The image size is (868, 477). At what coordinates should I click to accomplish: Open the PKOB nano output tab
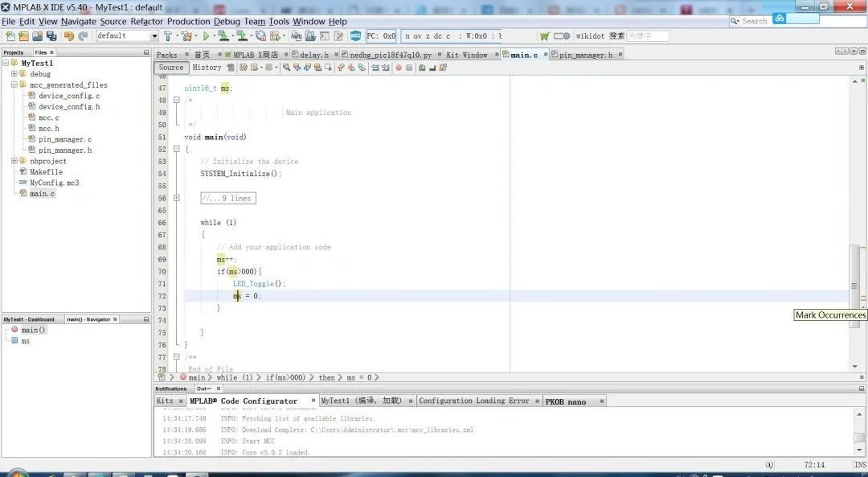566,401
